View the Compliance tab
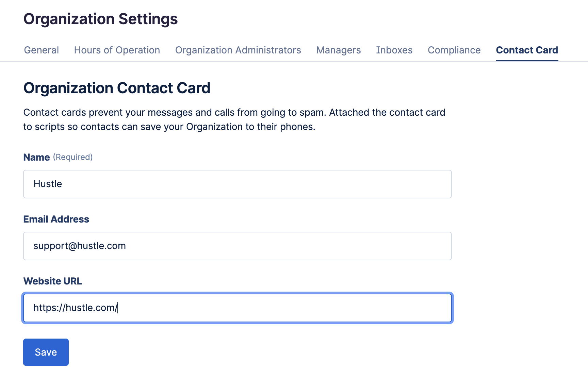The height and width of the screenshot is (392, 588). [x=454, y=50]
